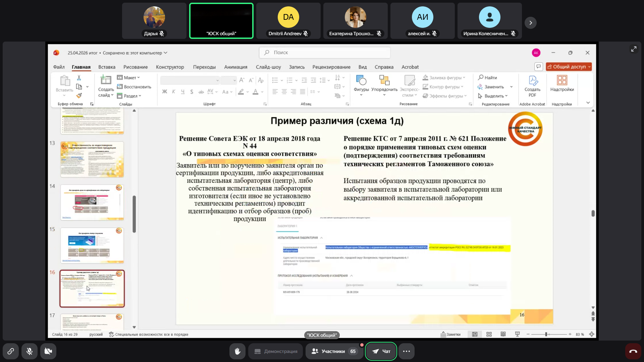Open the Вставка ribbon tab
Image resolution: width=644 pixels, height=362 pixels.
(x=107, y=67)
